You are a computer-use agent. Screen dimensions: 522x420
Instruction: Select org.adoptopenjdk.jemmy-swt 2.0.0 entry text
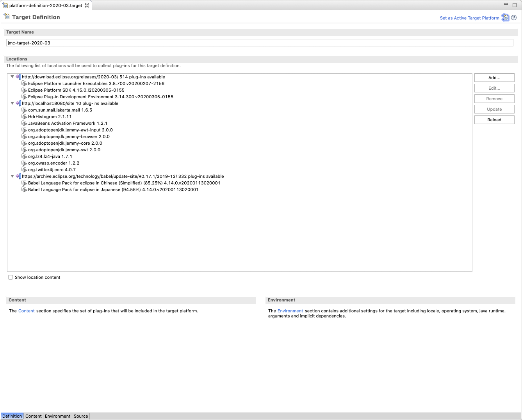click(x=64, y=150)
